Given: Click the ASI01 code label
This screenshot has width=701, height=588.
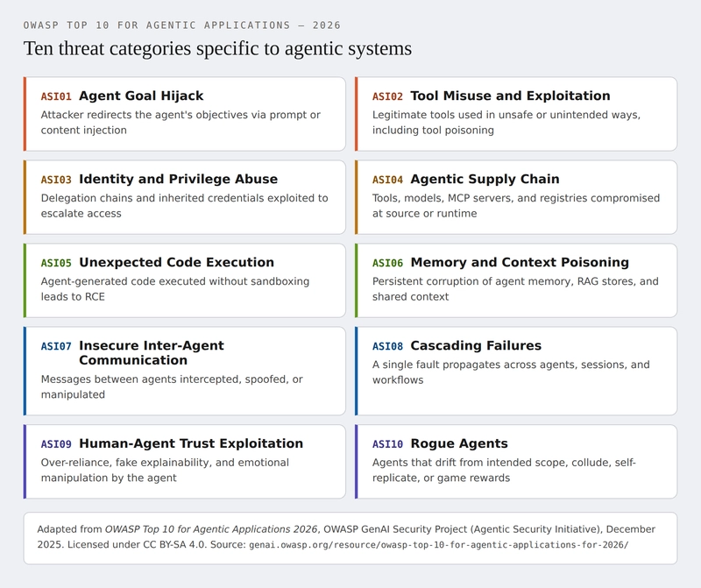Looking at the screenshot, I should 56,96.
